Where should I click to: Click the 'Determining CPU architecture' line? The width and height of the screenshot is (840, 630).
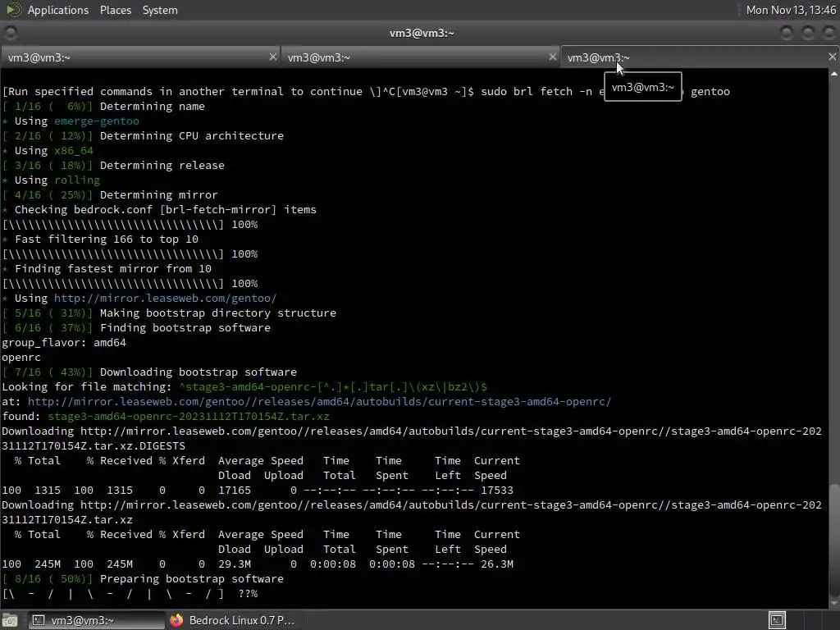[143, 136]
